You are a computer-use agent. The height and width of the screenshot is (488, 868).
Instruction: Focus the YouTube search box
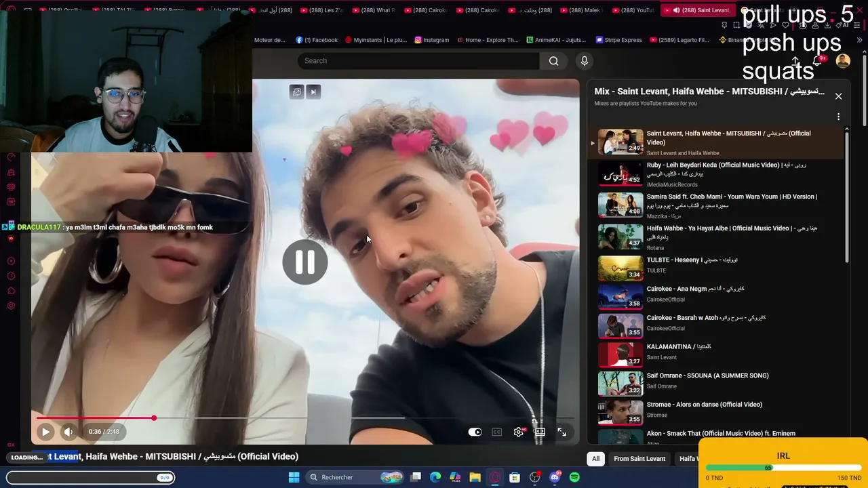click(418, 61)
